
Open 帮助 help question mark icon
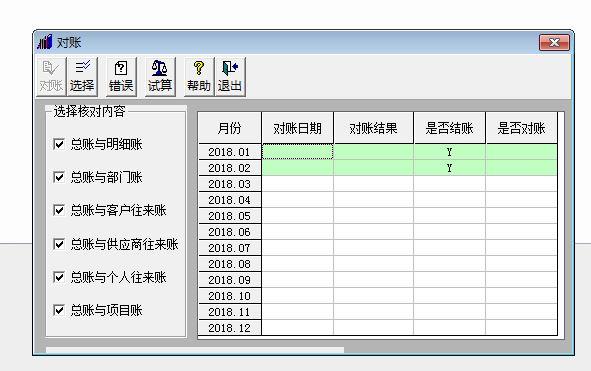199,77
